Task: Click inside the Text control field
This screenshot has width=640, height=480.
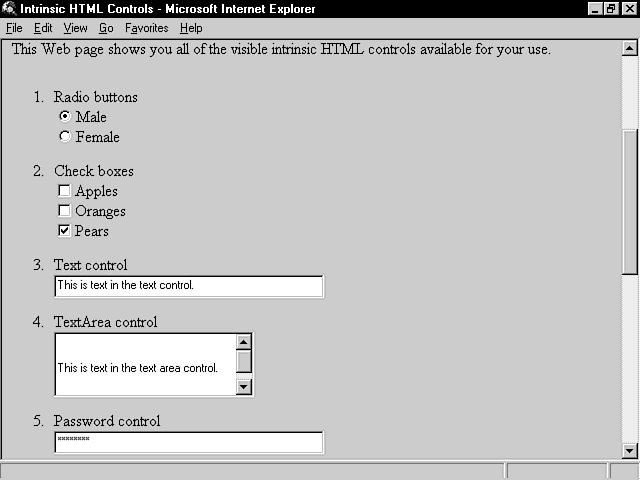Action: tap(188, 286)
